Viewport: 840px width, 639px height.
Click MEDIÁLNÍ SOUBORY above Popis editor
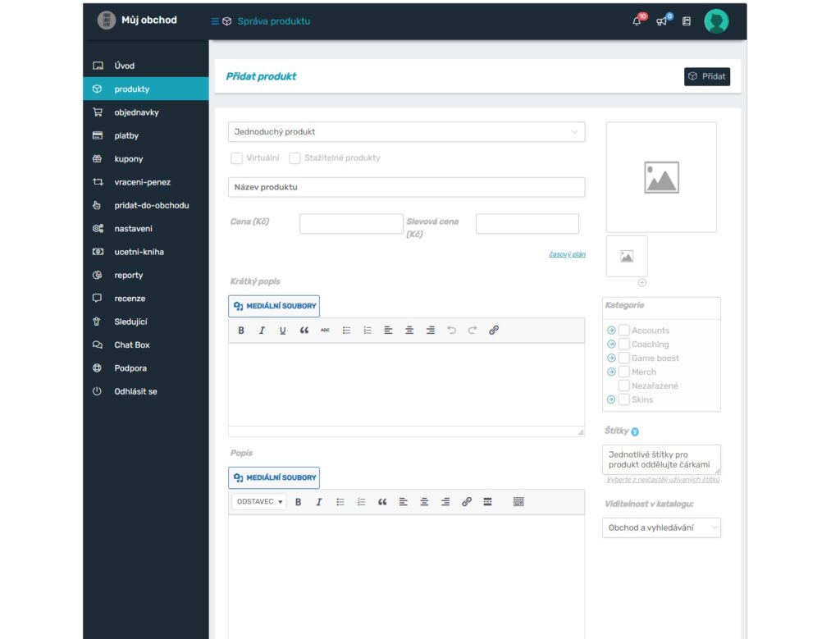pyautogui.click(x=274, y=477)
